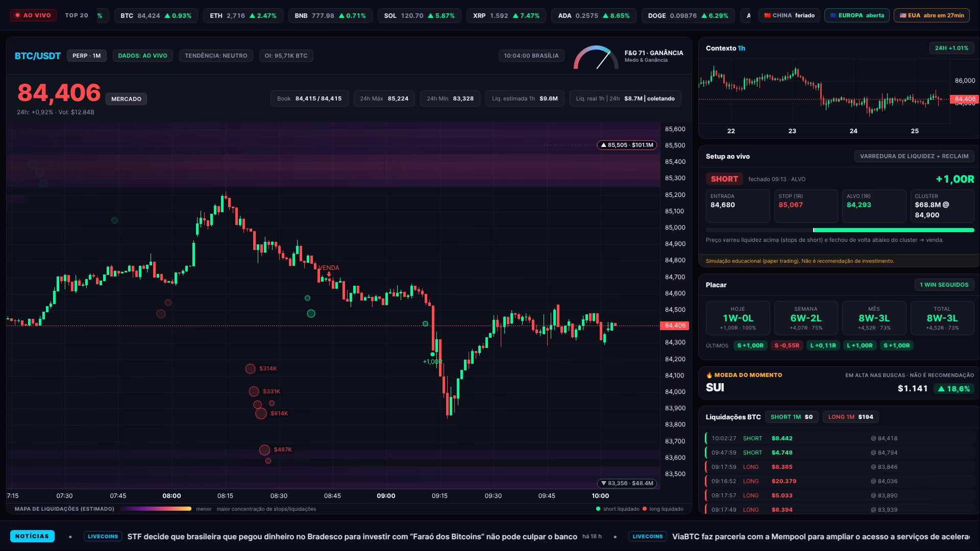Image resolution: width=980 pixels, height=551 pixels.
Task: Click the Fear & Greed gauge dial
Action: pyautogui.click(x=595, y=57)
